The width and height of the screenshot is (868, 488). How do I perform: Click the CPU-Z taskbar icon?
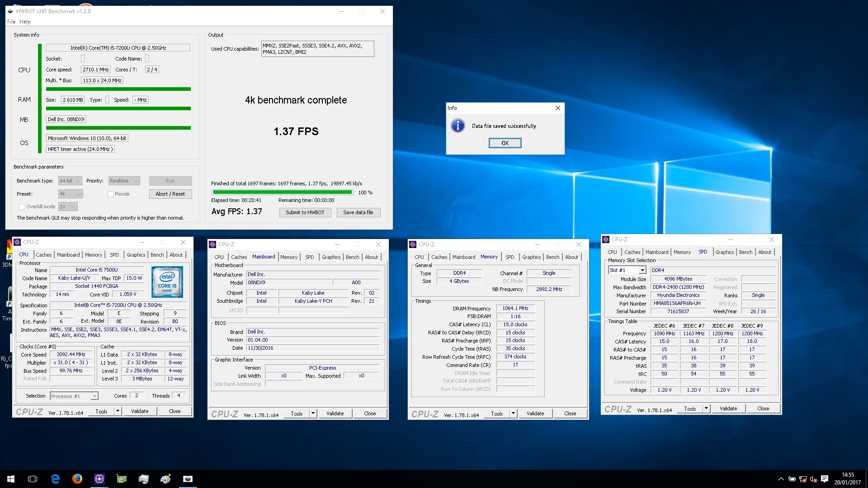pos(99,479)
